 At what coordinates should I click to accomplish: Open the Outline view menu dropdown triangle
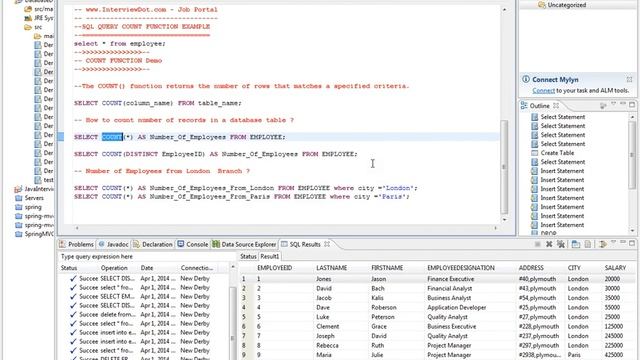point(613,104)
